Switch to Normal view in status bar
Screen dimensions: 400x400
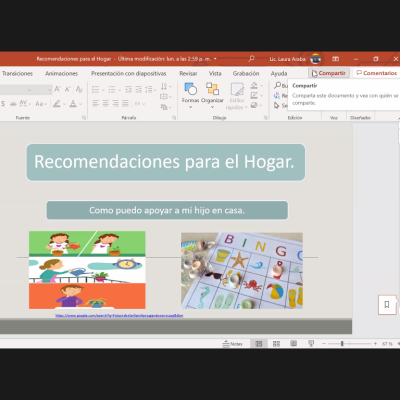point(259,344)
